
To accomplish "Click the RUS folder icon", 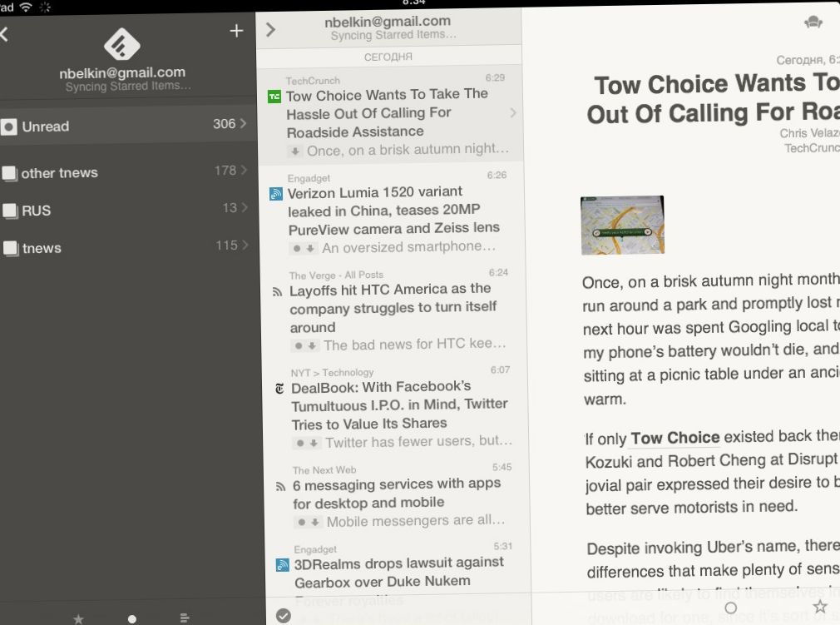I will click(x=10, y=211).
